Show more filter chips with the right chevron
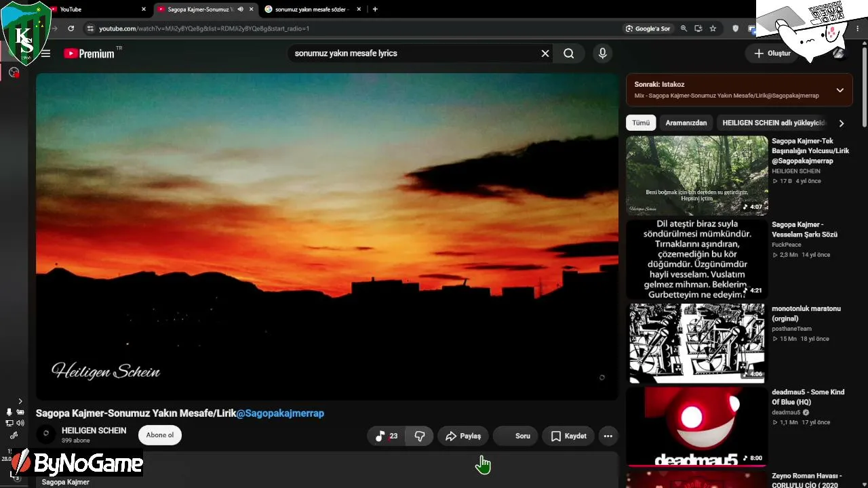The height and width of the screenshot is (488, 868). [842, 123]
